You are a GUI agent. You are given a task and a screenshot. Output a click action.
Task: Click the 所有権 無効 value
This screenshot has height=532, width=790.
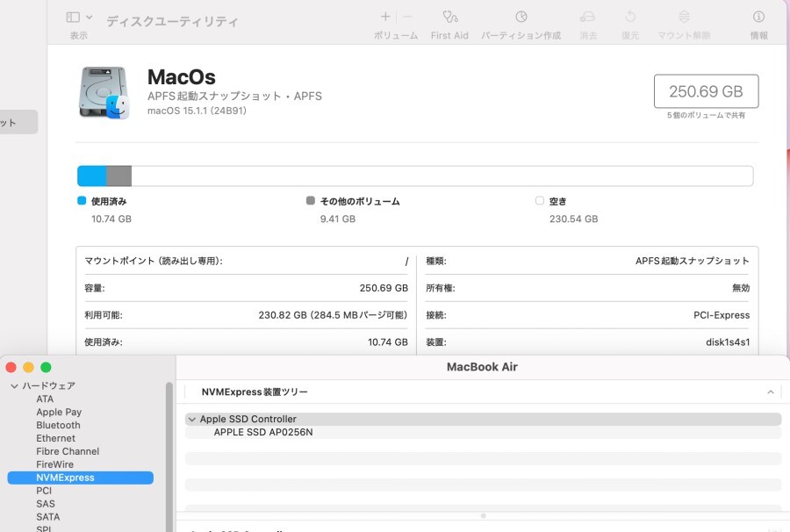tap(741, 288)
